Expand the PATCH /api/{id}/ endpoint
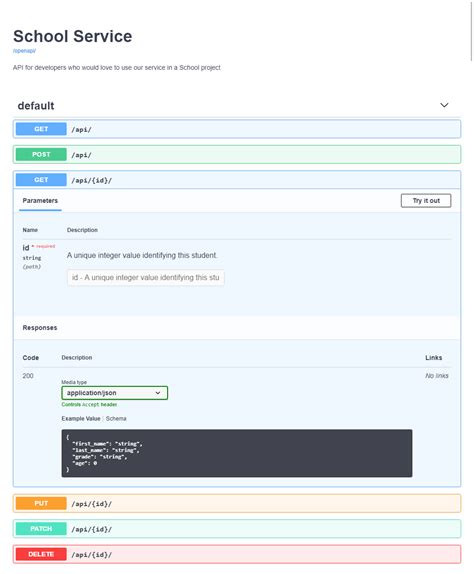This screenshot has height=574, width=474. click(x=237, y=529)
